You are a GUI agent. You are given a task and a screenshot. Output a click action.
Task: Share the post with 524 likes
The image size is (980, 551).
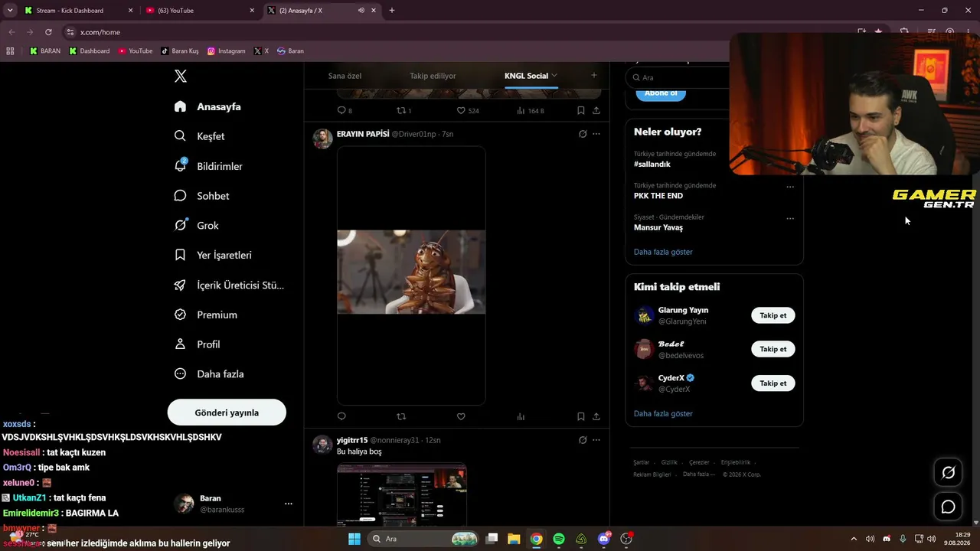click(x=596, y=110)
